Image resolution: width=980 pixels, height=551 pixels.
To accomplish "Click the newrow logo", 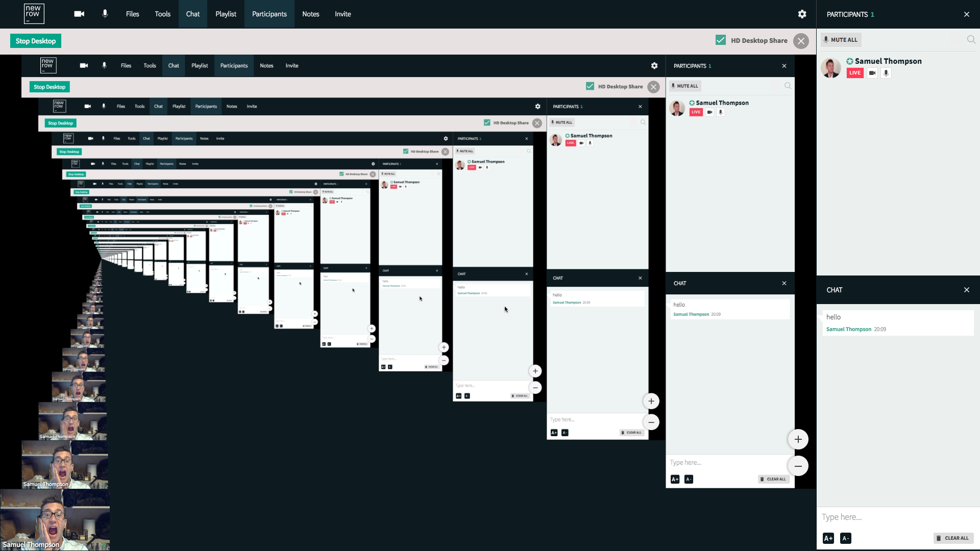I will click(x=34, y=14).
